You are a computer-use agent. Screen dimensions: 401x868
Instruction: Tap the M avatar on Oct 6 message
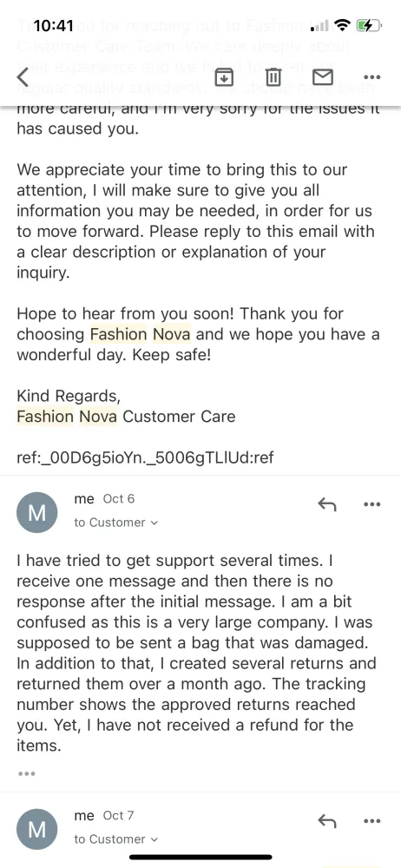pyautogui.click(x=36, y=513)
